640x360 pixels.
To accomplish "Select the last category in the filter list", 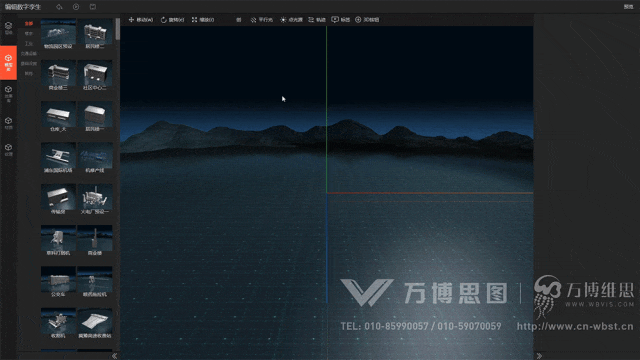I will [x=29, y=73].
